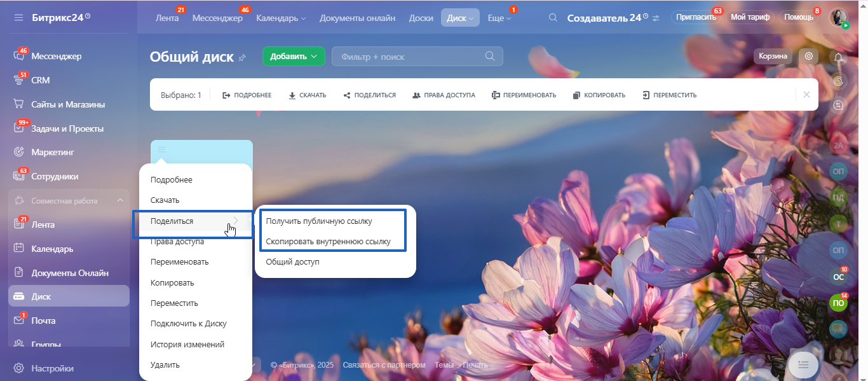Follow the Связаться с партнером link
Image resolution: width=868 pixels, height=381 pixels.
click(x=384, y=365)
